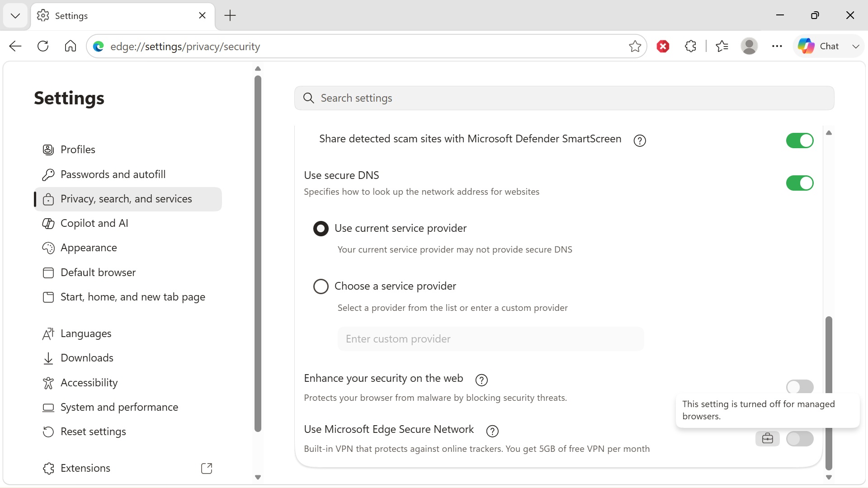
Task: Toggle sharing scam sites with SmartScreen
Action: (799, 141)
